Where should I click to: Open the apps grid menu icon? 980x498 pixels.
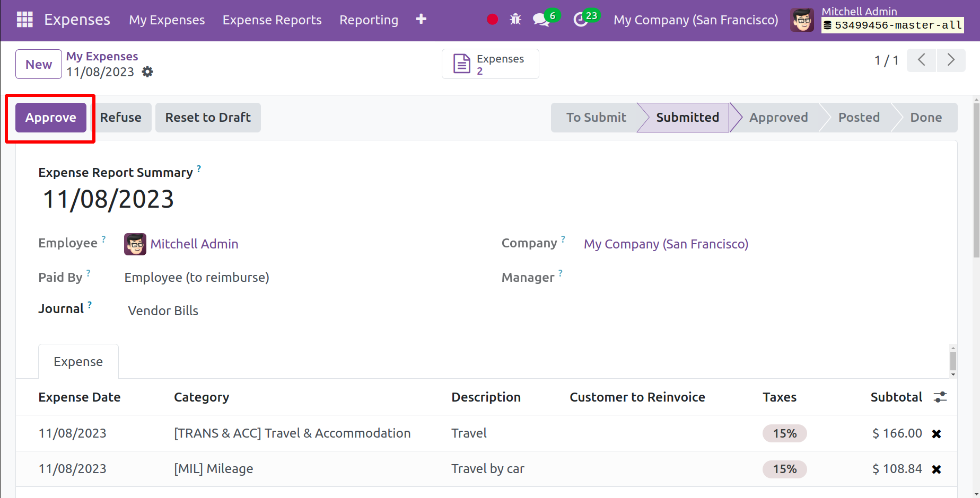25,20
